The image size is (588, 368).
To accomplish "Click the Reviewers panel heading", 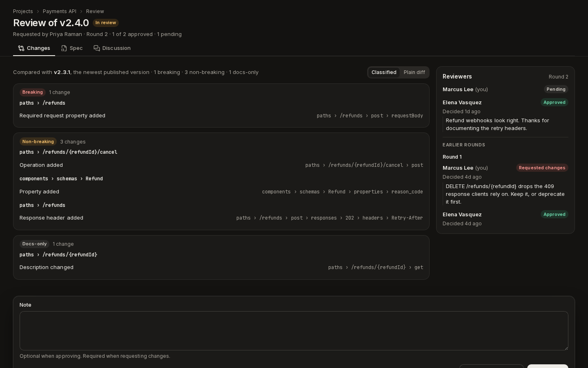I will tap(457, 76).
